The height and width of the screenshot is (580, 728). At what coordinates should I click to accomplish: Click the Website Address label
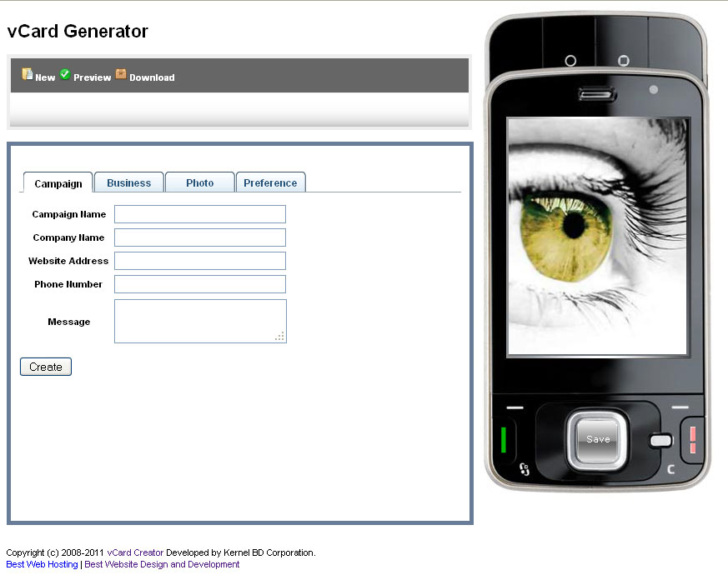click(x=68, y=261)
